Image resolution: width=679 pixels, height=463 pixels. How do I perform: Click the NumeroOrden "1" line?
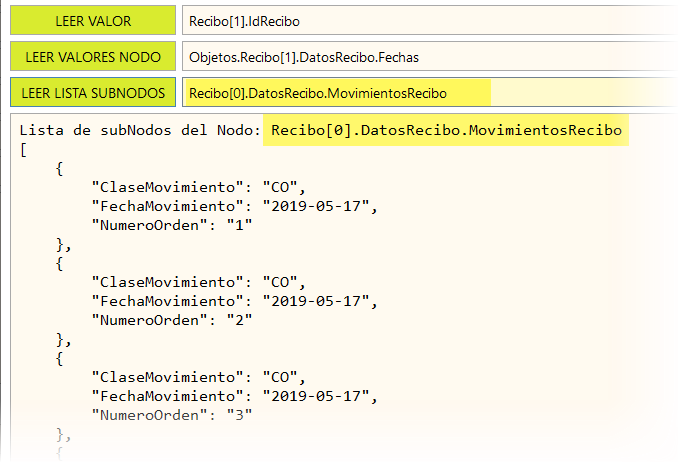coord(172,225)
